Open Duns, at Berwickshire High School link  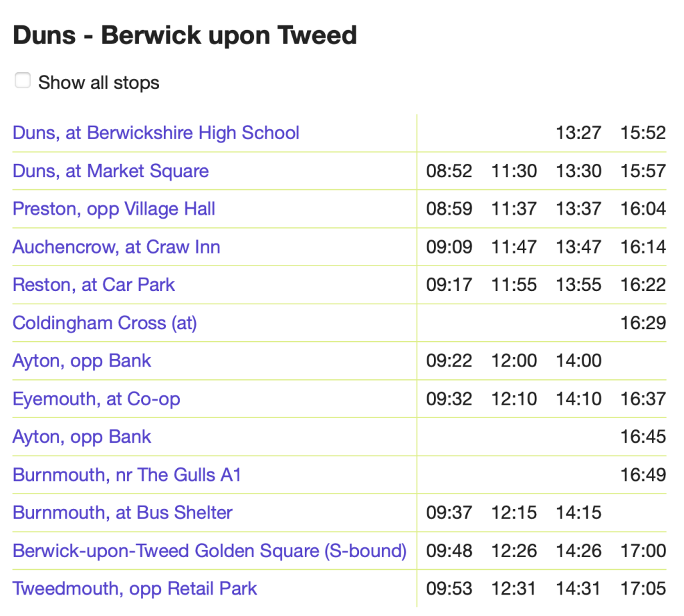coord(156,132)
